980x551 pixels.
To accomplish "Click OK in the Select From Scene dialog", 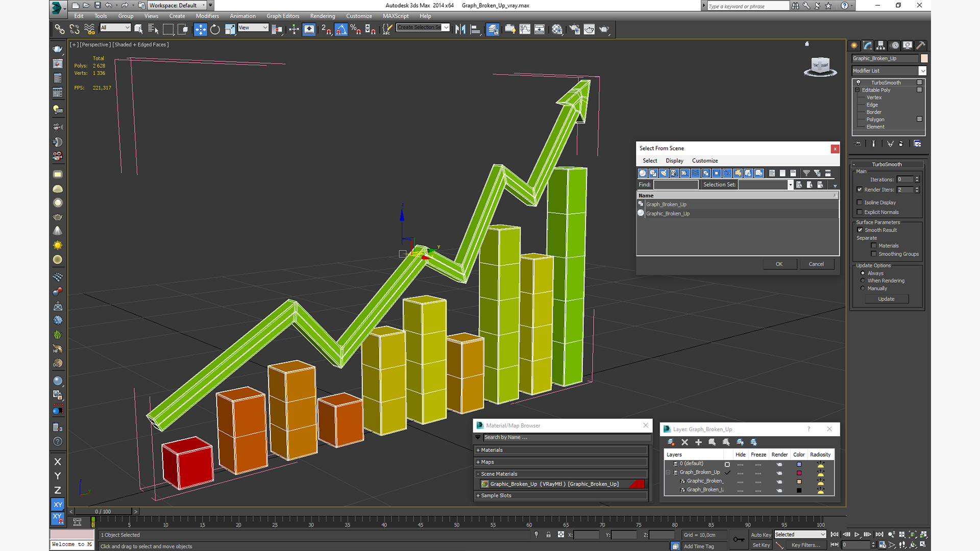I will 779,264.
